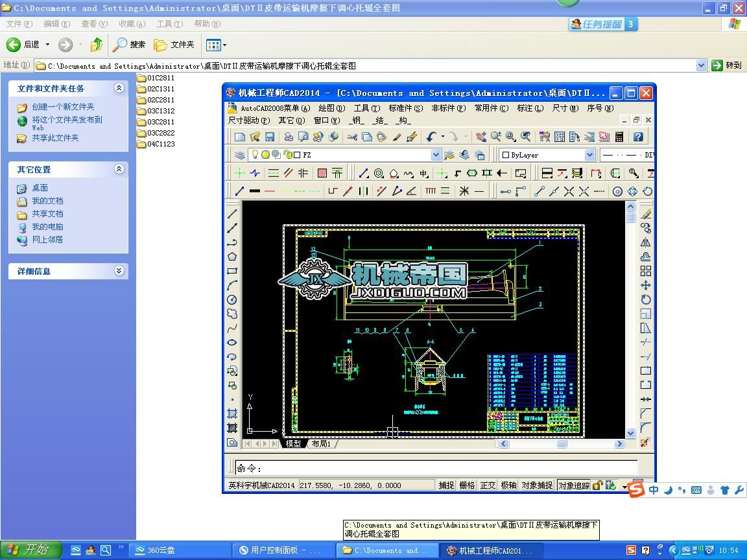Open the 尺寸驱动 menu in CAD
747x560 pixels.
(x=249, y=120)
